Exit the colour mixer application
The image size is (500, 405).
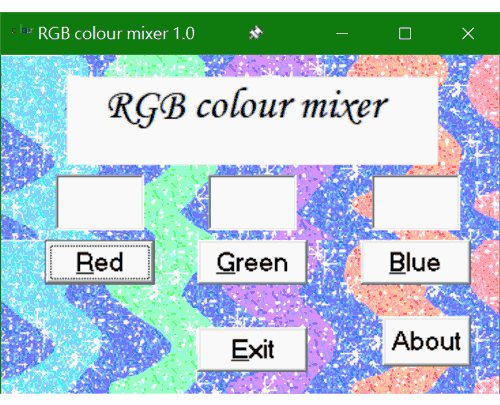pos(252,349)
